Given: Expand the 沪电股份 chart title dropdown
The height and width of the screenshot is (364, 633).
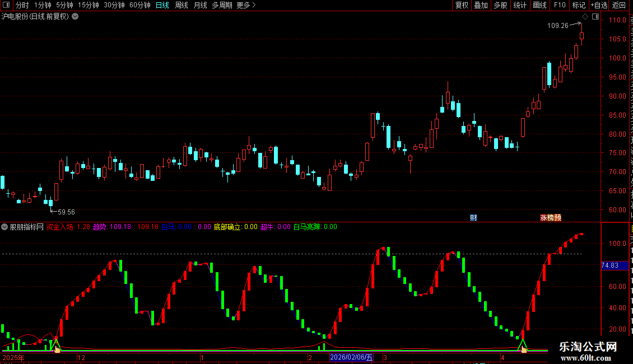Looking at the screenshot, I should coord(75,17).
